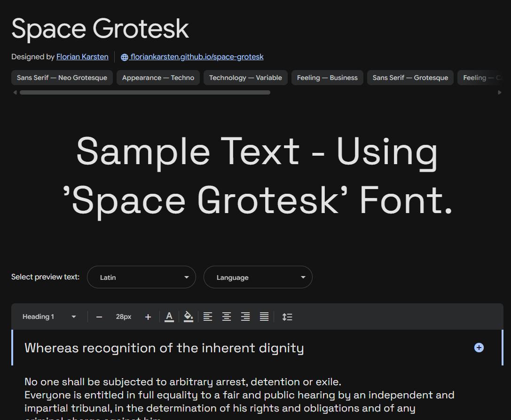Click the line 'Everyone is entitled in full equality'
Viewport: 511px width, 420px height.
pos(240,395)
